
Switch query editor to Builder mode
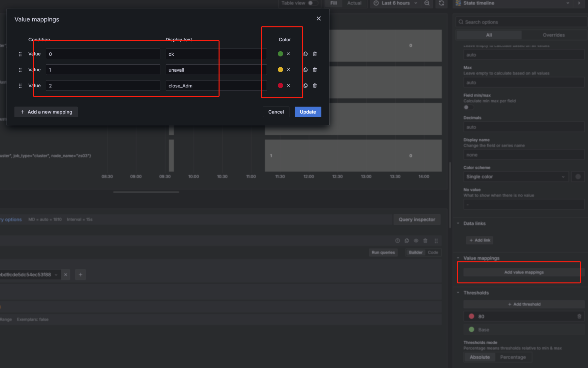click(x=415, y=252)
